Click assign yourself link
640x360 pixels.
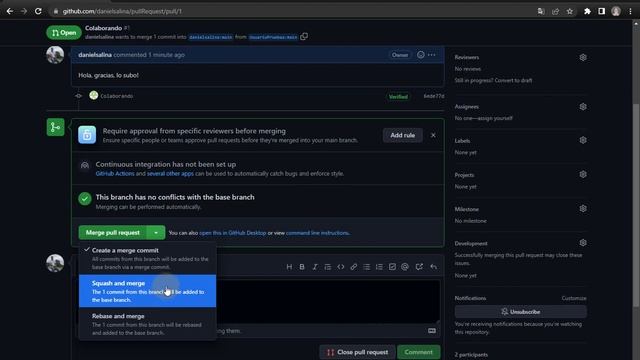click(x=496, y=118)
